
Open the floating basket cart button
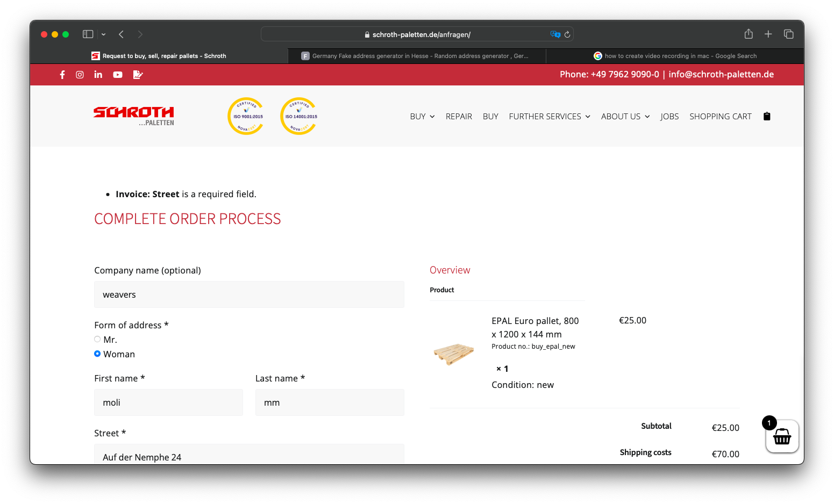(782, 436)
